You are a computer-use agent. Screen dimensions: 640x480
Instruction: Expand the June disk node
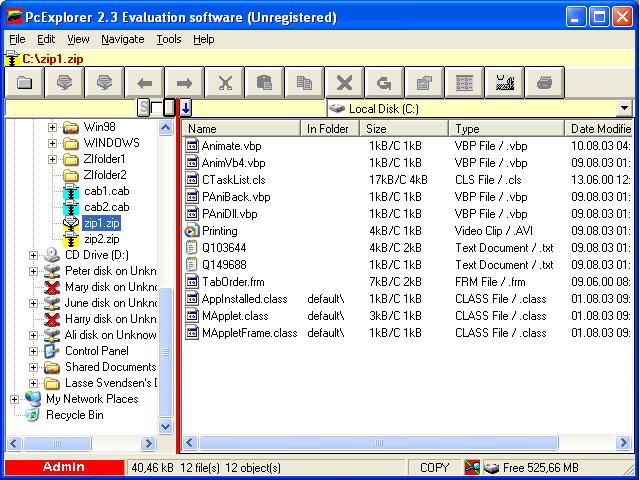pos(33,303)
